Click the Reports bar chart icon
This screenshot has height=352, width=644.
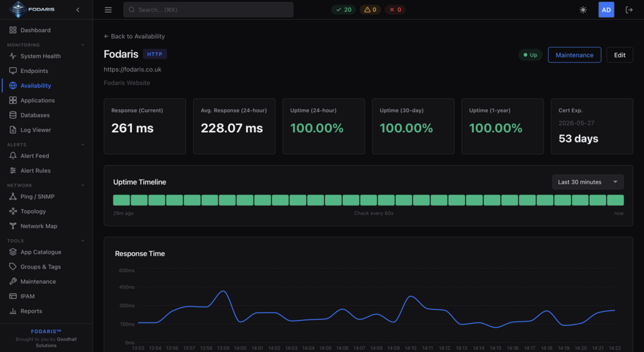[13, 311]
